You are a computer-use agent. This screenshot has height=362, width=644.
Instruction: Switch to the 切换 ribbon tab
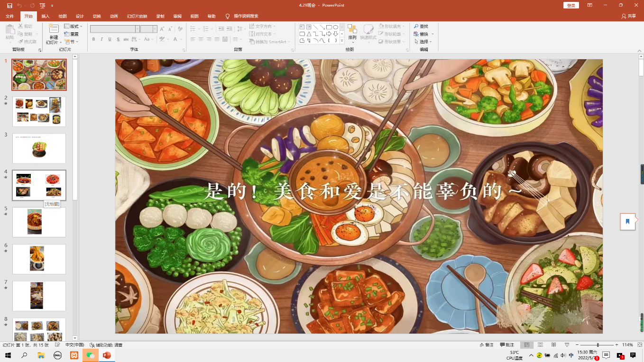coord(97,16)
